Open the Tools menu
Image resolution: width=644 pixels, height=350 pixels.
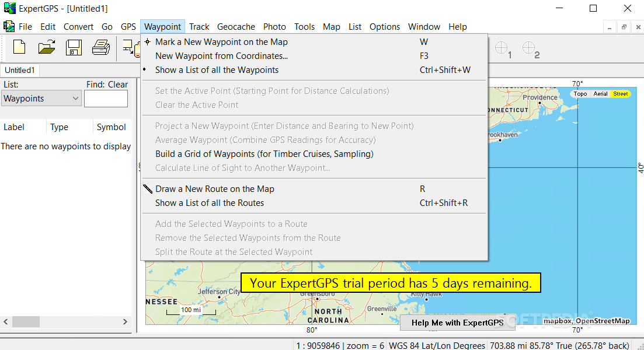pos(304,27)
